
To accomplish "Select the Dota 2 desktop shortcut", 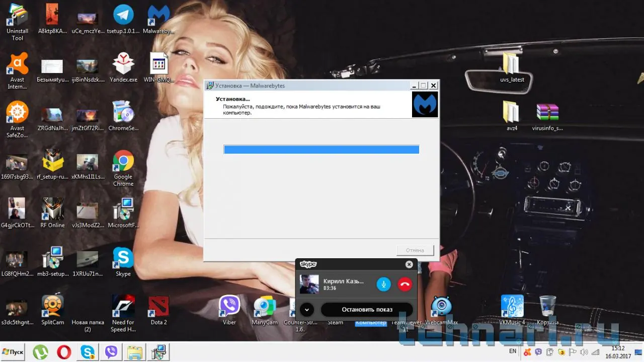I will (158, 308).
